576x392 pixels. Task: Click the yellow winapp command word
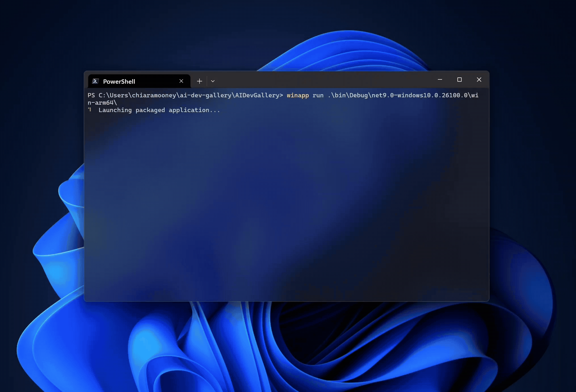[x=297, y=95]
